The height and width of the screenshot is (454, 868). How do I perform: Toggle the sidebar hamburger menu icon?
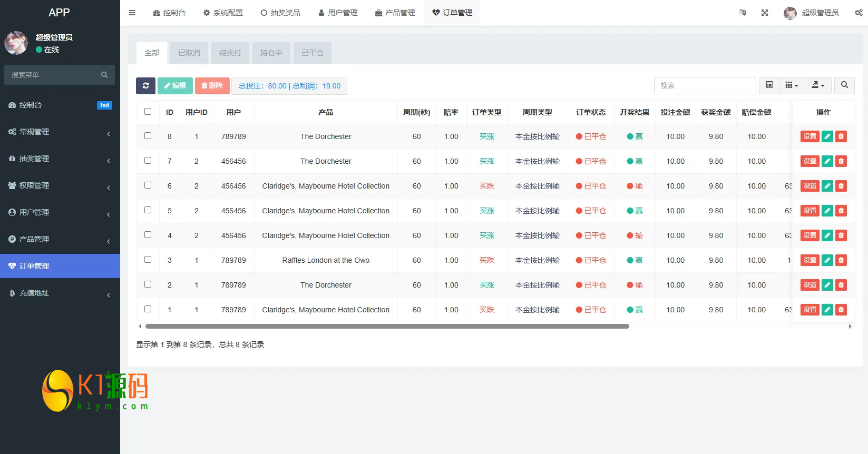[132, 13]
